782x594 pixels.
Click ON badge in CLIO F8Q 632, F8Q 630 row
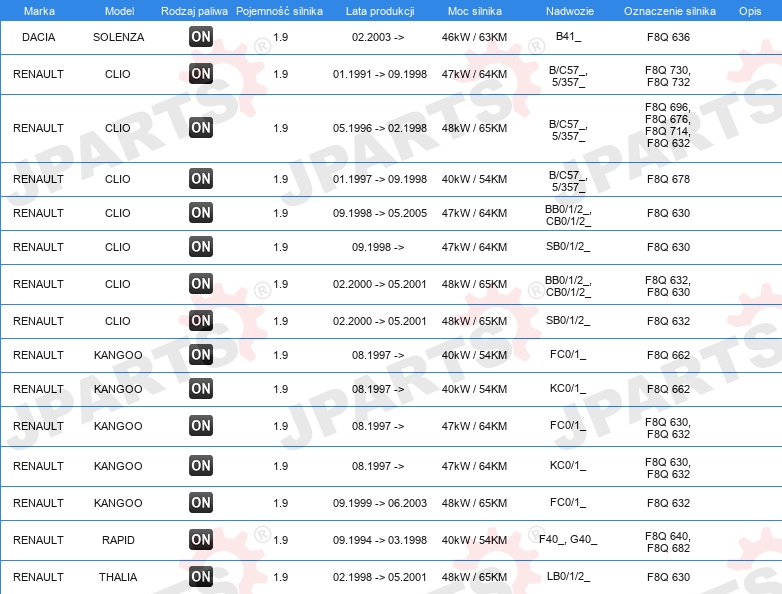[201, 283]
